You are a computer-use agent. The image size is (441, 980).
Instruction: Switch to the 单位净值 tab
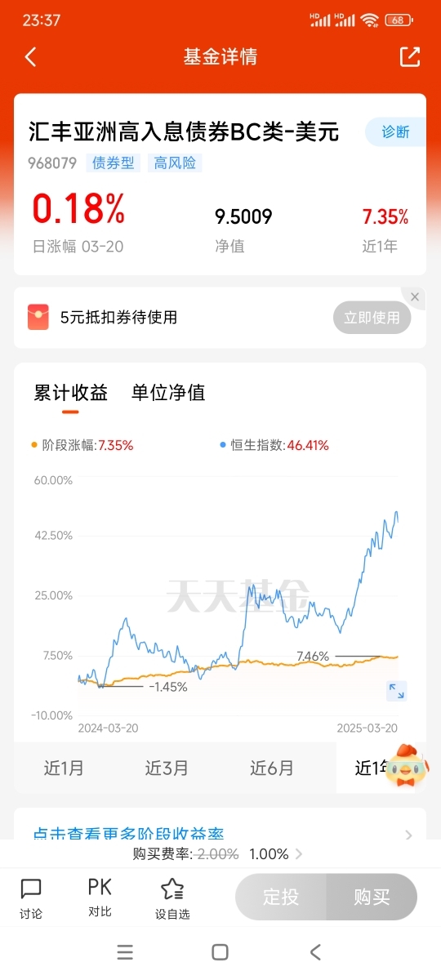[168, 393]
